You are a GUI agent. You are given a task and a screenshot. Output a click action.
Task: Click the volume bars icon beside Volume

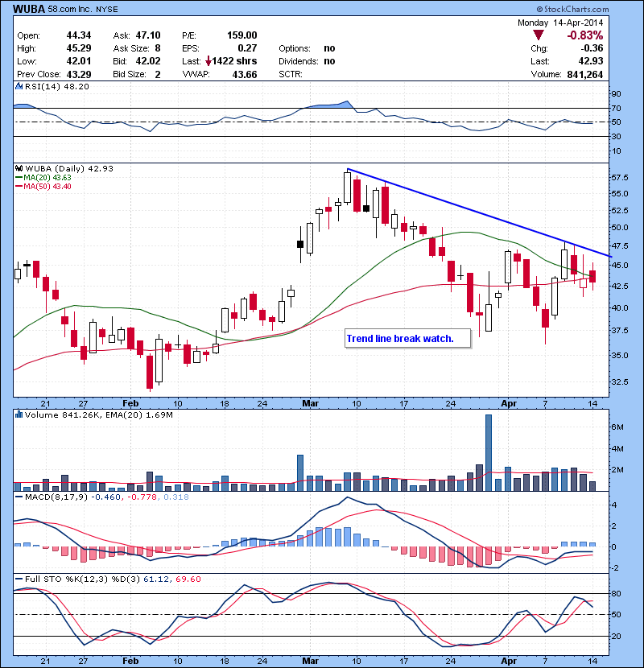click(19, 414)
